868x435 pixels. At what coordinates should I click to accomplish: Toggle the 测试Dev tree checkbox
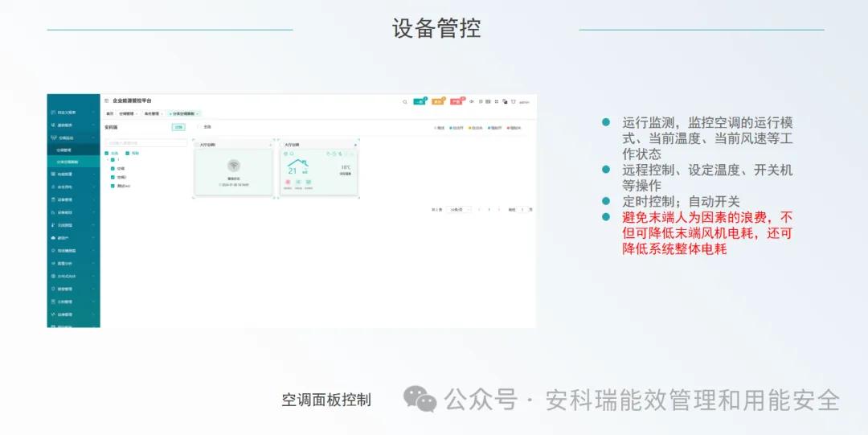[113, 187]
